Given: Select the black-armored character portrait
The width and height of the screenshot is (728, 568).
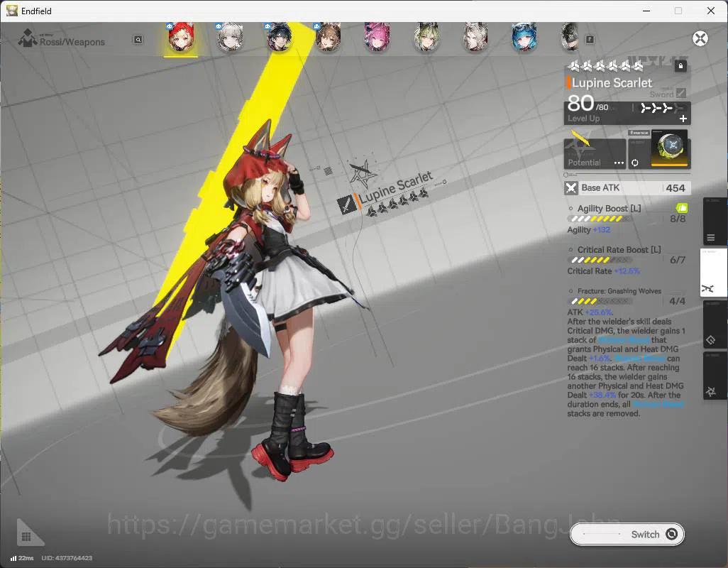Looking at the screenshot, I should pyautogui.click(x=570, y=37).
